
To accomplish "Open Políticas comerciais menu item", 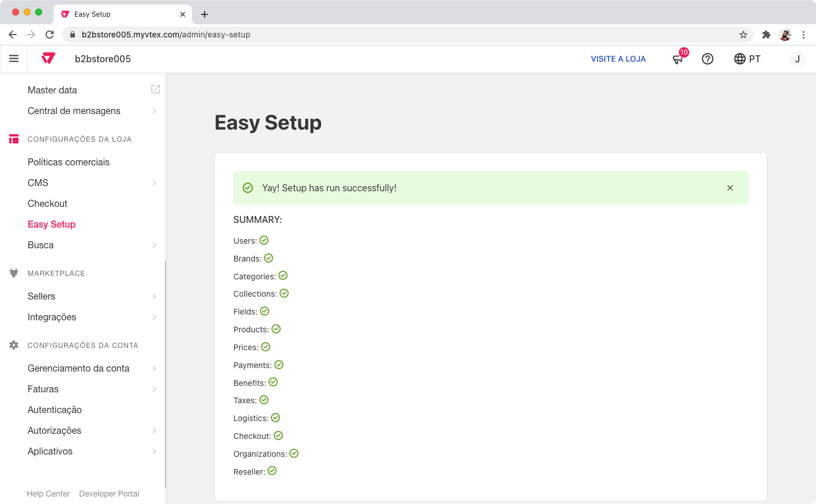I will [x=69, y=162].
